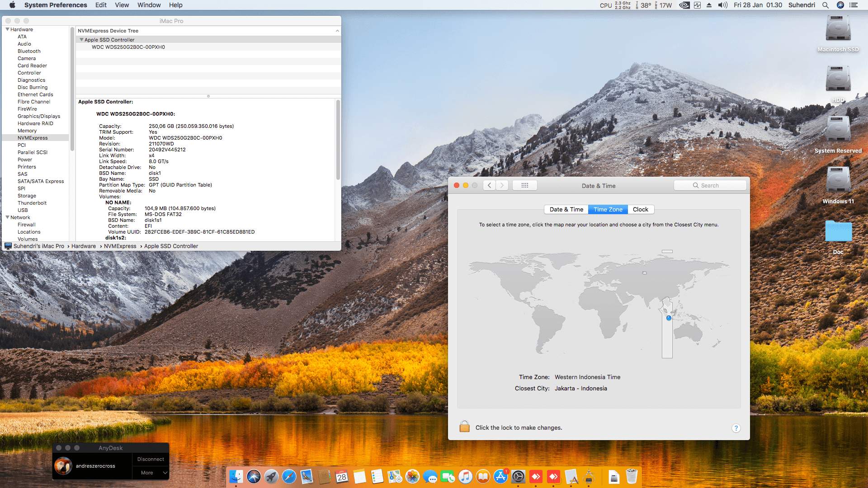
Task: Launch App Store from the dock
Action: 500,477
